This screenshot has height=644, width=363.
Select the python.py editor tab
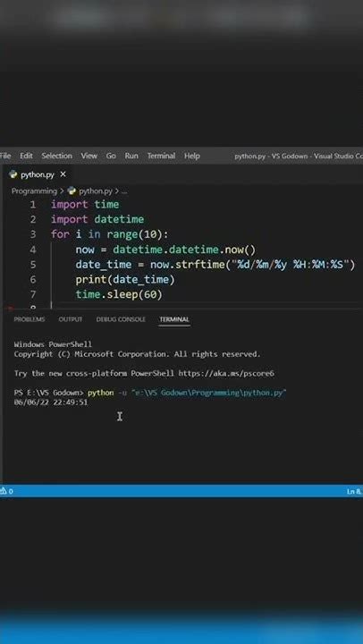(x=37, y=174)
